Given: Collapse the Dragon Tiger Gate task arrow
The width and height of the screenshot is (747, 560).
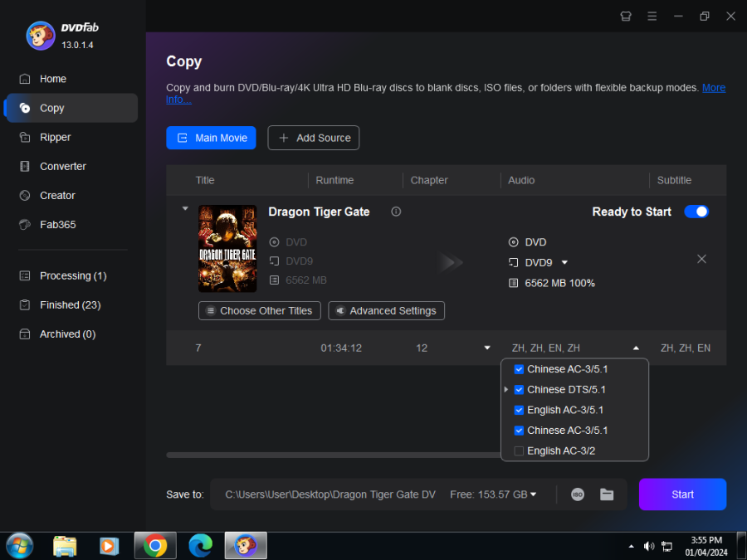Looking at the screenshot, I should click(185, 208).
